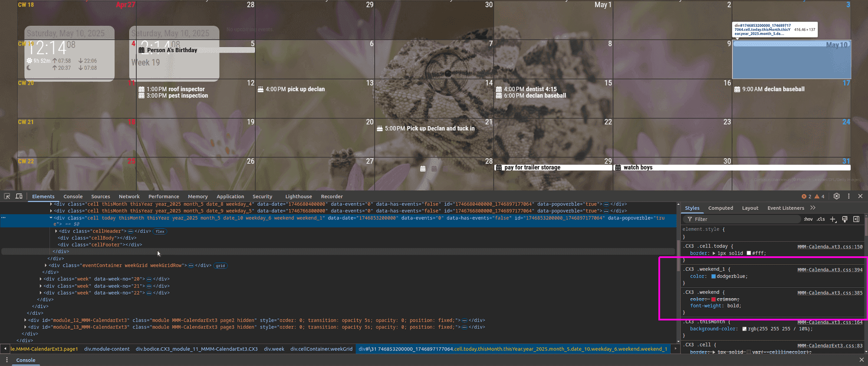Toggle the grid badge on eventContainer
This screenshot has height=366, width=868.
point(220,266)
